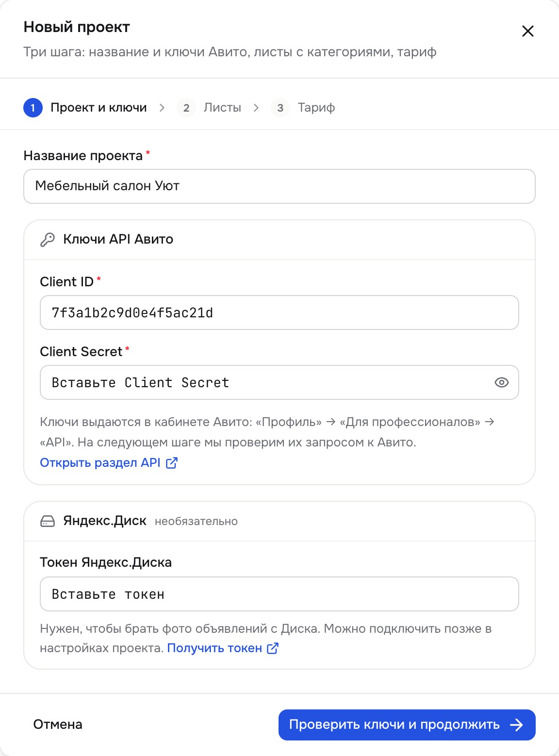Focus the Название проекта field

(x=279, y=186)
